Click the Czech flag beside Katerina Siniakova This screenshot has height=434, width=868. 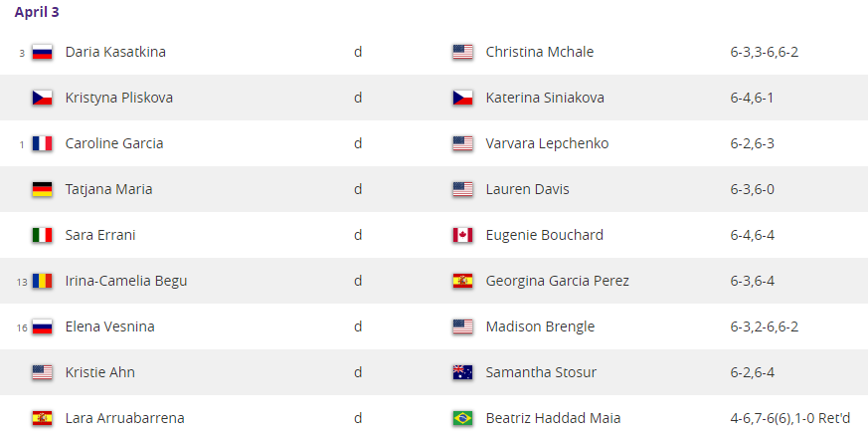(462, 99)
